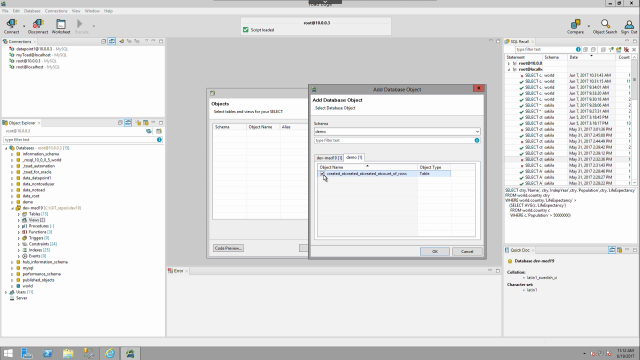Click the Disconnect toolbar icon
Image resolution: width=640 pixels, height=360 pixels.
[x=38, y=26]
